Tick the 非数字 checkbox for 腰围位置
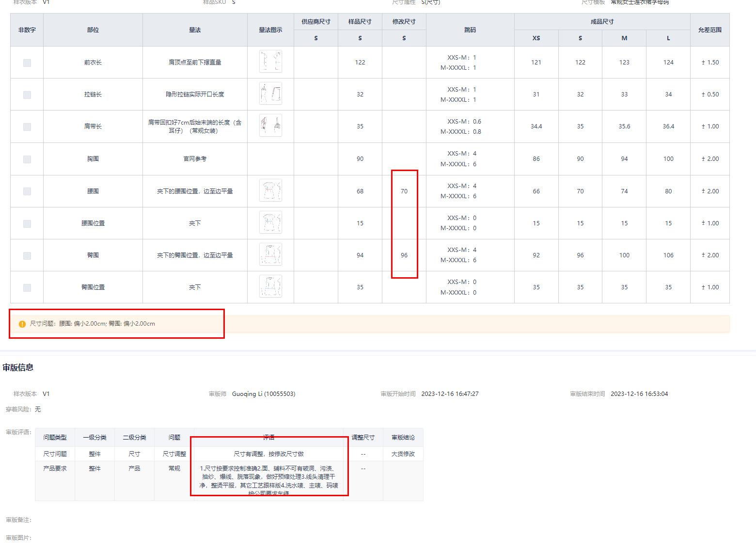The height and width of the screenshot is (551, 756). [x=27, y=224]
